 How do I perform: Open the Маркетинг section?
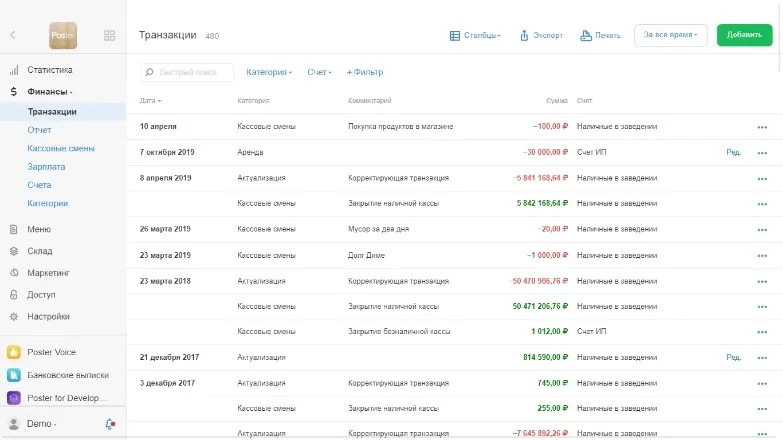(48, 273)
